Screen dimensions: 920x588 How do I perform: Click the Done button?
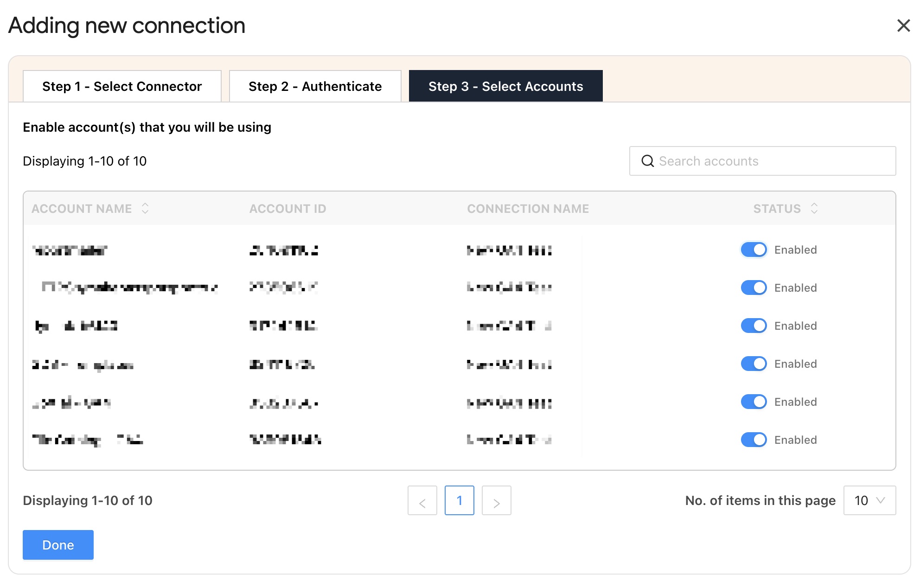58,545
